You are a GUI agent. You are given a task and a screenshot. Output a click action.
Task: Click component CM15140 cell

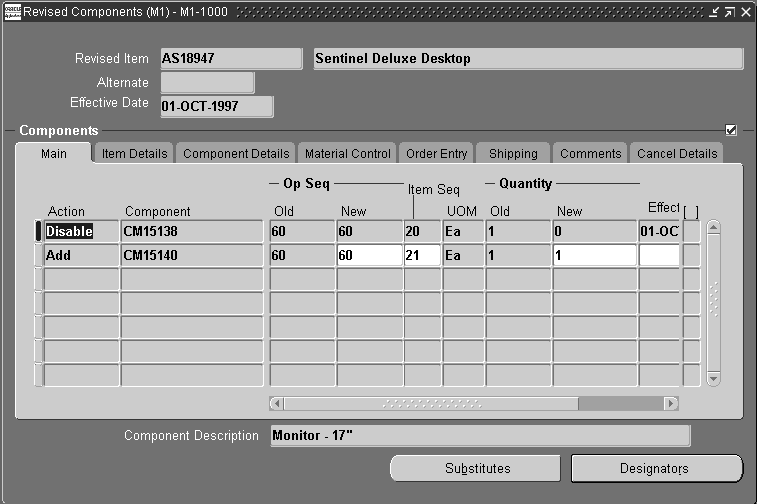click(x=192, y=255)
